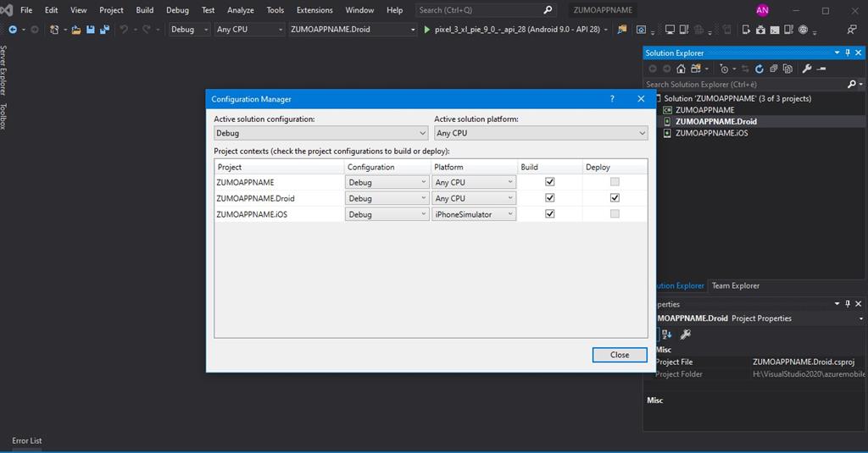Click the Deploy checkbox for ZUMOAPPNAME.iOS

tap(615, 213)
